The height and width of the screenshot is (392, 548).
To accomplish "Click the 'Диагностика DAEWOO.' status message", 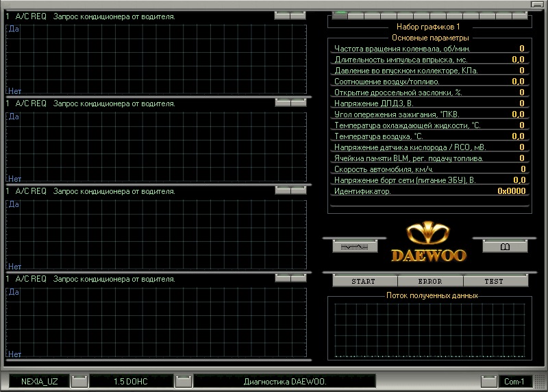I will [285, 382].
